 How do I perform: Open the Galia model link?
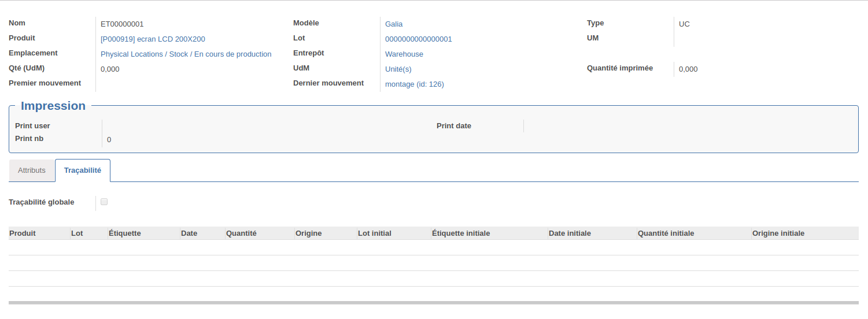pos(394,24)
